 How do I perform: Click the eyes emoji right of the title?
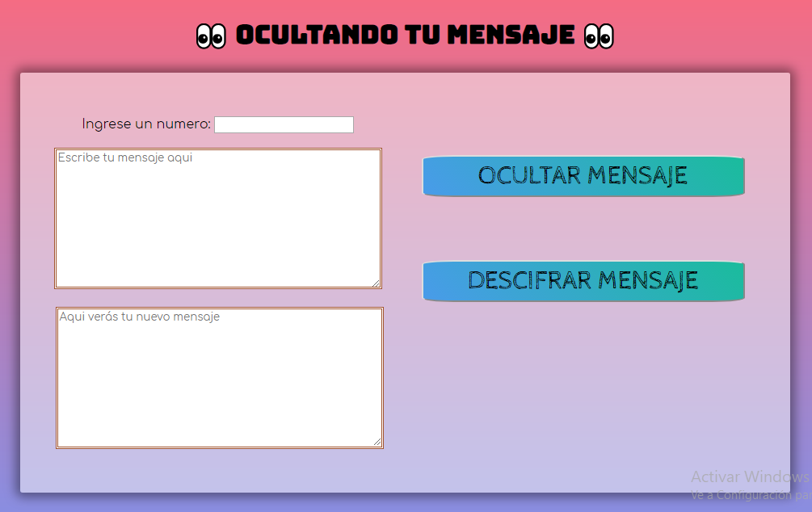pyautogui.click(x=599, y=36)
